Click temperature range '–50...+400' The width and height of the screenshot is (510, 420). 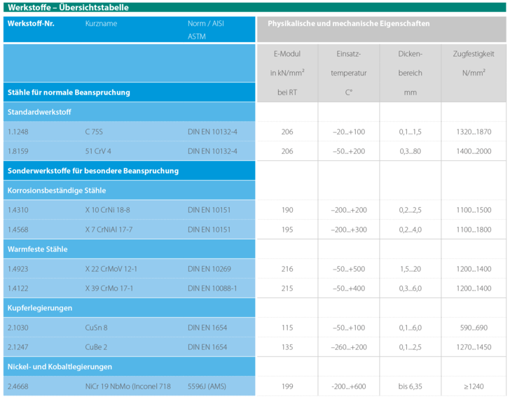(x=349, y=288)
